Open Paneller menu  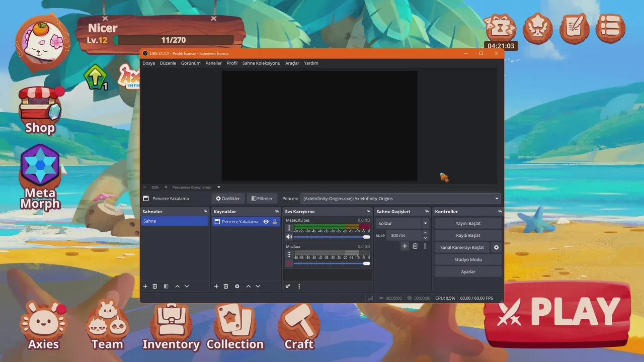click(x=214, y=63)
